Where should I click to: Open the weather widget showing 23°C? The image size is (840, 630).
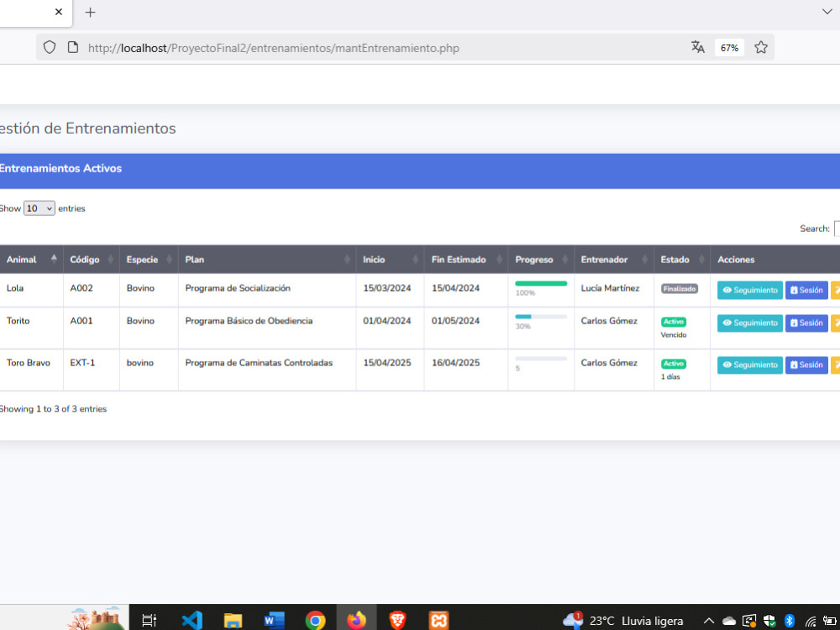[x=622, y=621]
